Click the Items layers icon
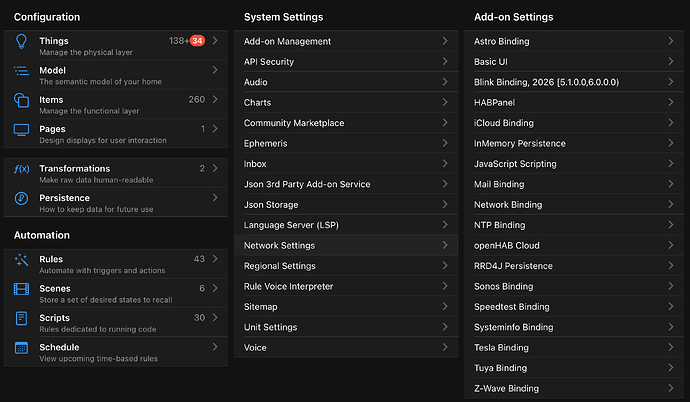The image size is (690, 402). click(x=21, y=104)
